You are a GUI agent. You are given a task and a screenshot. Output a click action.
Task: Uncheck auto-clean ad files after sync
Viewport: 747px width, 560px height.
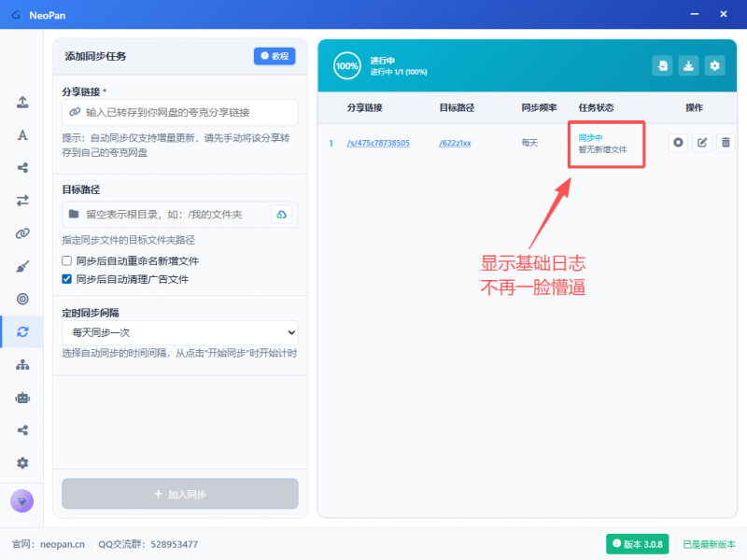coord(67,279)
